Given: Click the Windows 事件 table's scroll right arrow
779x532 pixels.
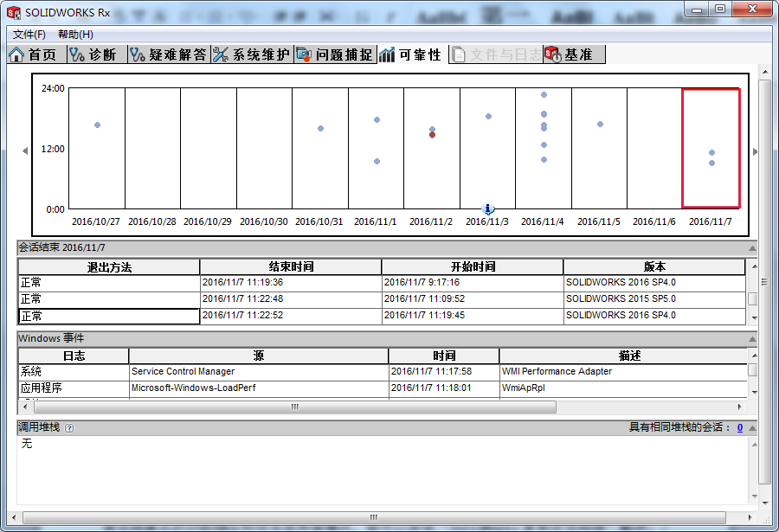Looking at the screenshot, I should (740, 407).
